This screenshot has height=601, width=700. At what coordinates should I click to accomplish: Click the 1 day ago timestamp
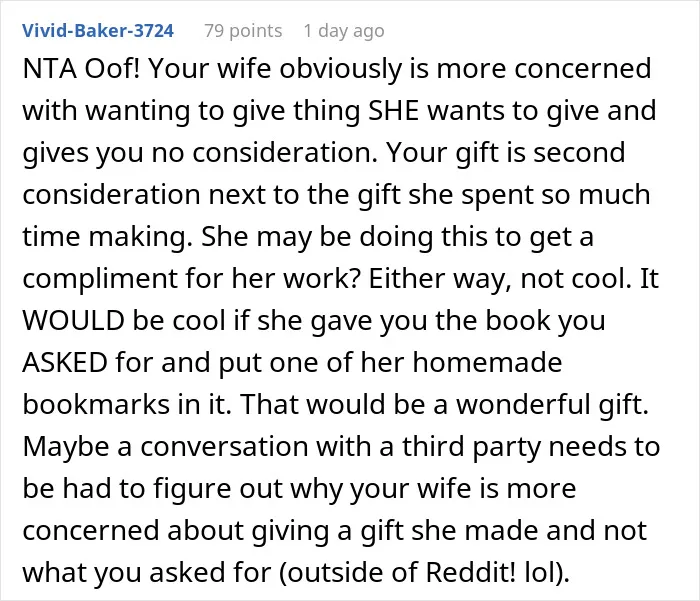pos(344,31)
